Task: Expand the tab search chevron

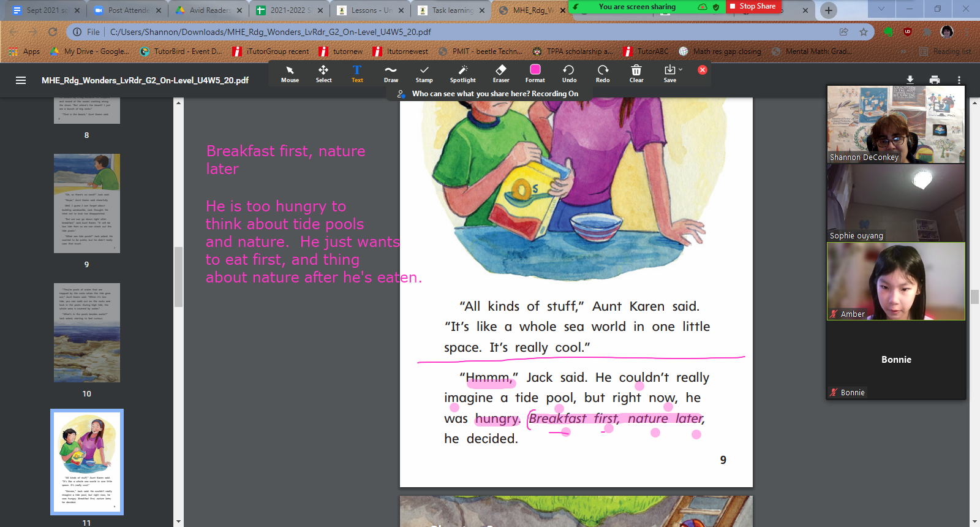Action: [881, 9]
